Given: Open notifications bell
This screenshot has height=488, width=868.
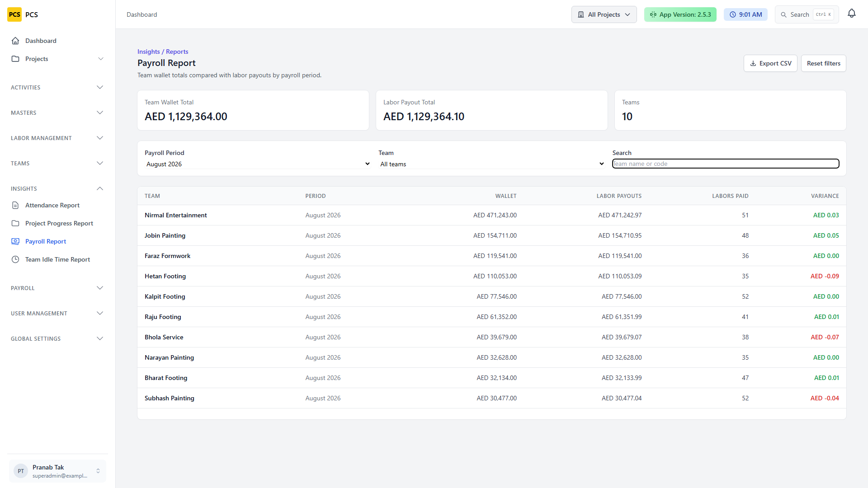Looking at the screenshot, I should click(852, 14).
